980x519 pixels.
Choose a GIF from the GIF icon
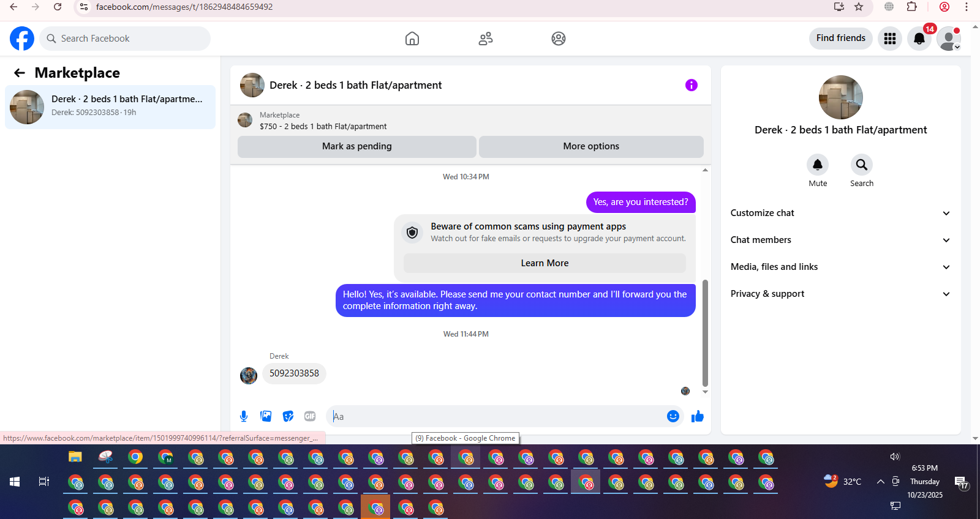(310, 416)
